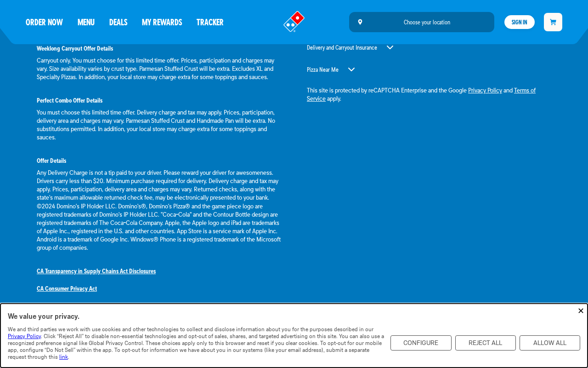Open the Order Now menu

pyautogui.click(x=44, y=22)
